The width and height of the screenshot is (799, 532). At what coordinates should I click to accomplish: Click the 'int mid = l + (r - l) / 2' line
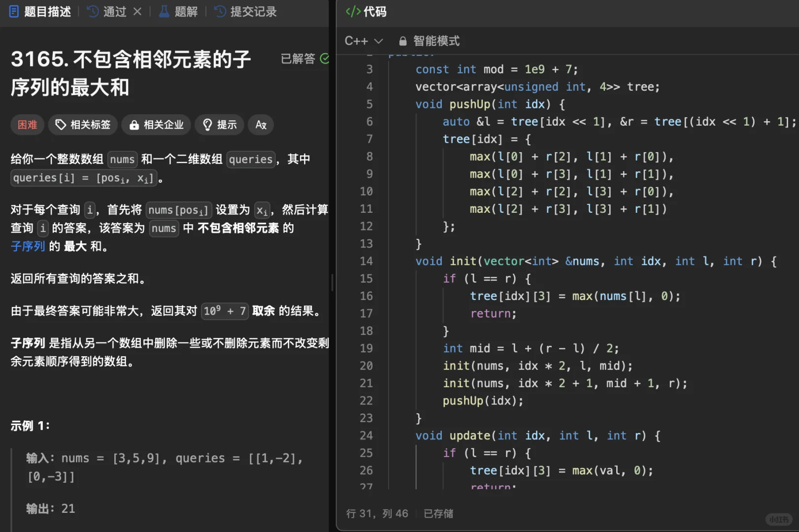tap(531, 348)
